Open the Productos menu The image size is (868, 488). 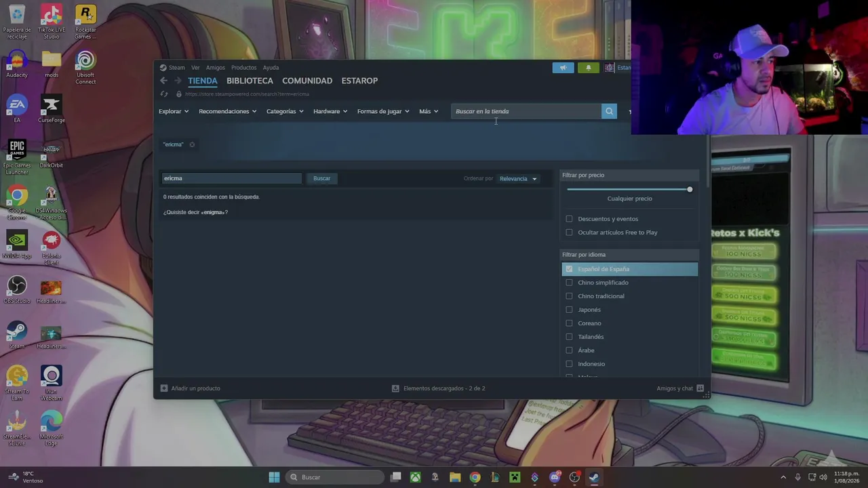point(243,68)
